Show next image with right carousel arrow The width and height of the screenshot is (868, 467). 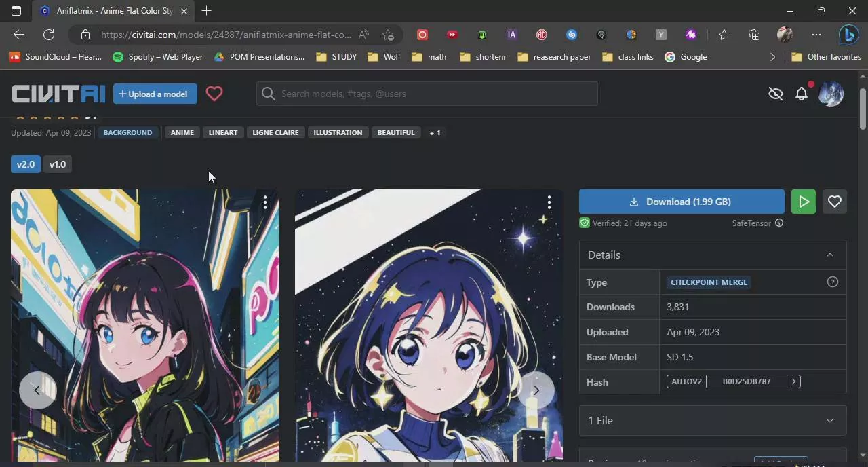(x=536, y=390)
